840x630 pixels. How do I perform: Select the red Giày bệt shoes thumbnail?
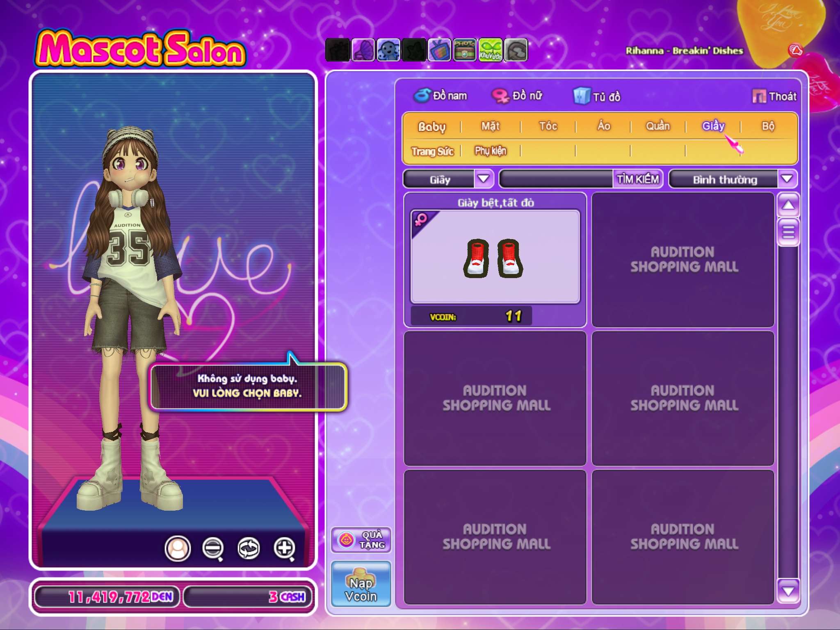click(x=495, y=257)
